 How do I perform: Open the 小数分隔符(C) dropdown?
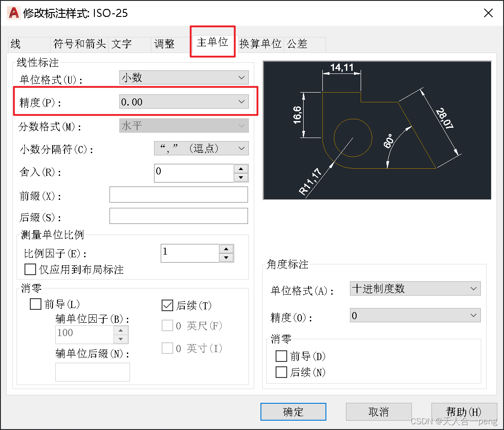point(201,148)
